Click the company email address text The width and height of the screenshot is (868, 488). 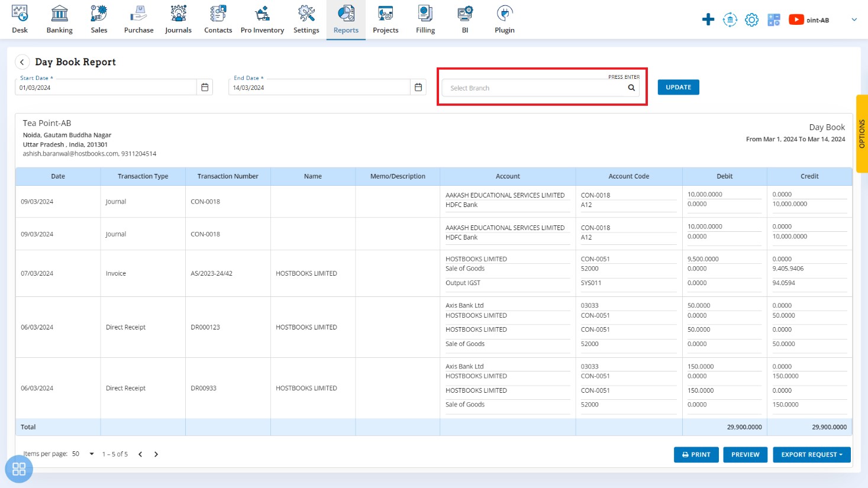70,154
